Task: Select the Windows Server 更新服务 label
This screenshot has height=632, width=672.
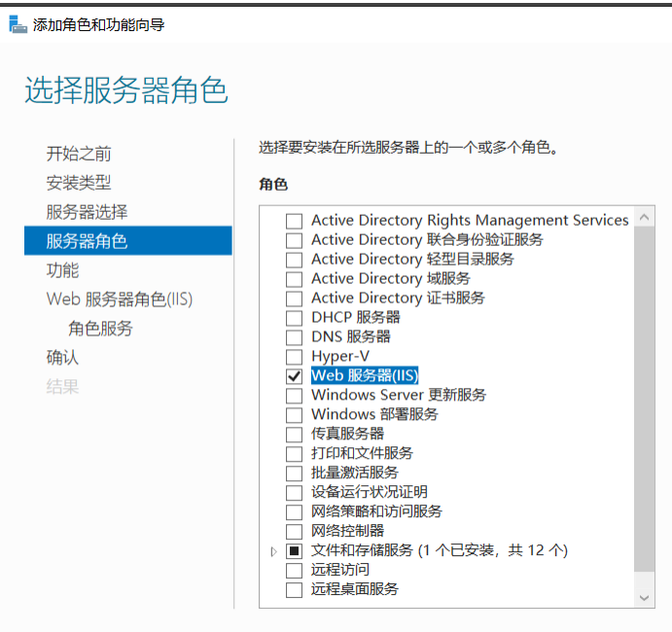Action: [399, 395]
